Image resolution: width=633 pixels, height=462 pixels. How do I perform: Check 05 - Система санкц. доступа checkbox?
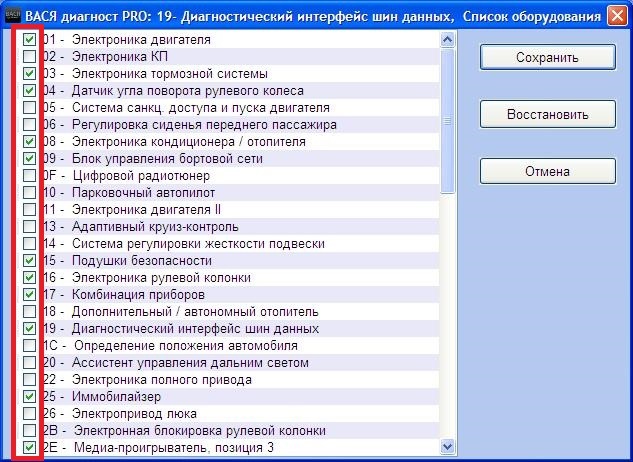tap(29, 107)
